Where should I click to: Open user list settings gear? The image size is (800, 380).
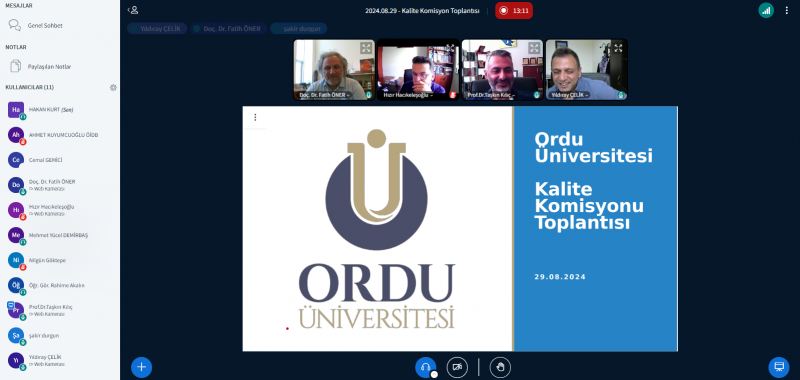tap(113, 87)
